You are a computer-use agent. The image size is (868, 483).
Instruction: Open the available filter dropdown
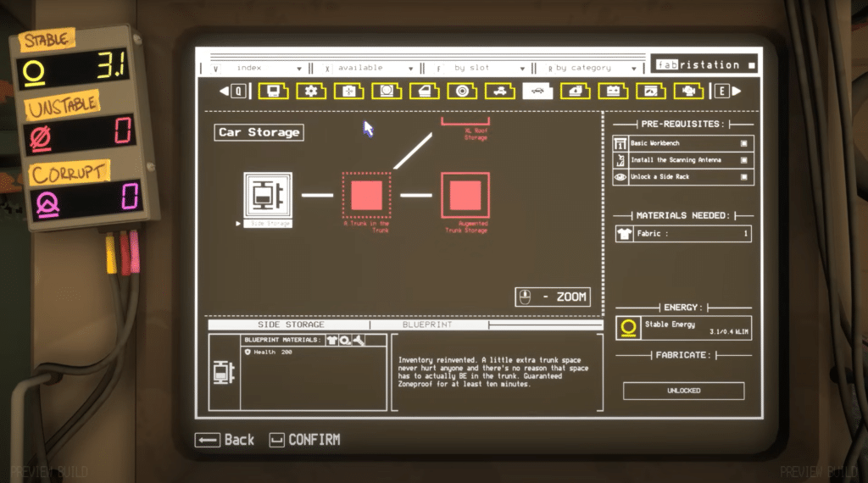pos(368,68)
